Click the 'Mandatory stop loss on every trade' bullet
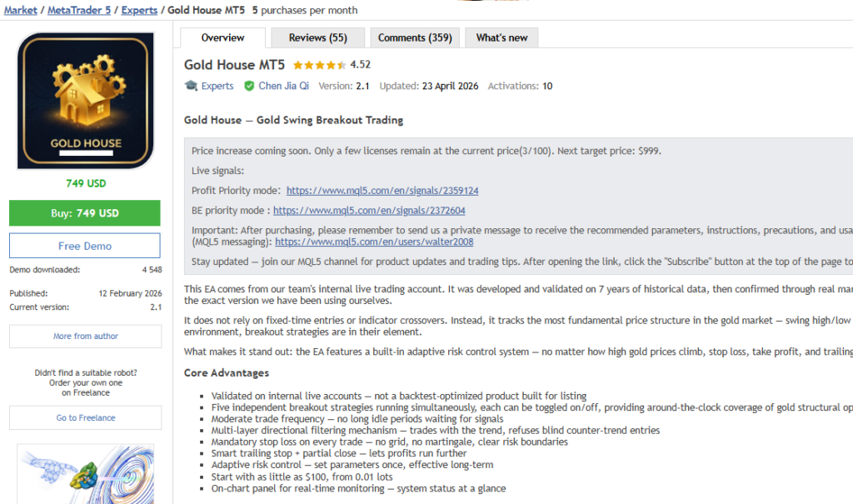 point(390,442)
